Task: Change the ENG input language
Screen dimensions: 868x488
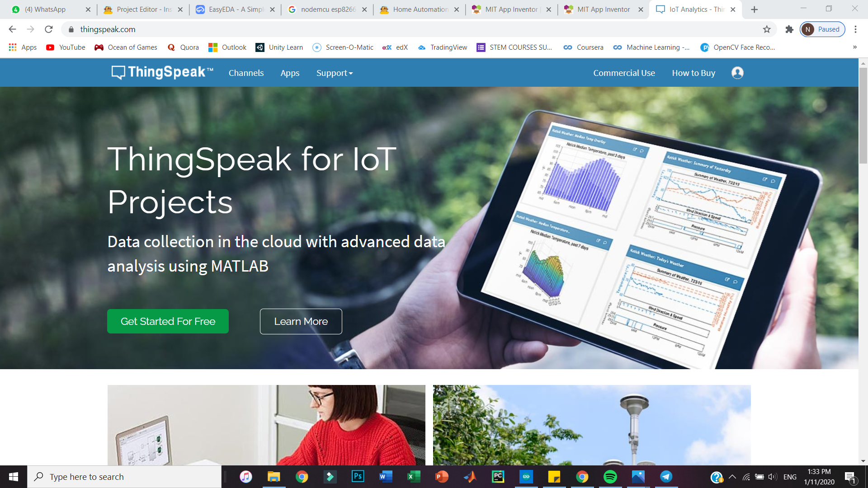Action: click(x=790, y=477)
